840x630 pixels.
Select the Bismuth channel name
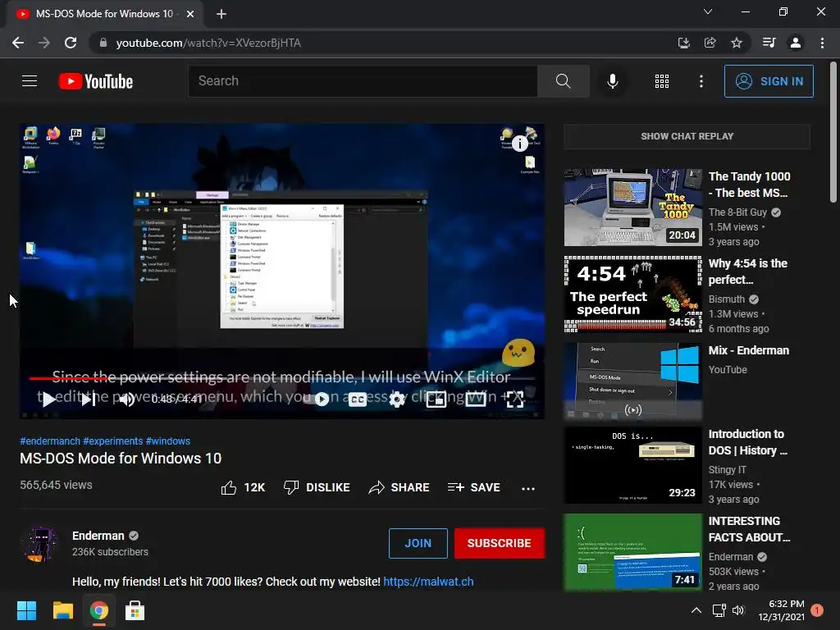point(727,299)
